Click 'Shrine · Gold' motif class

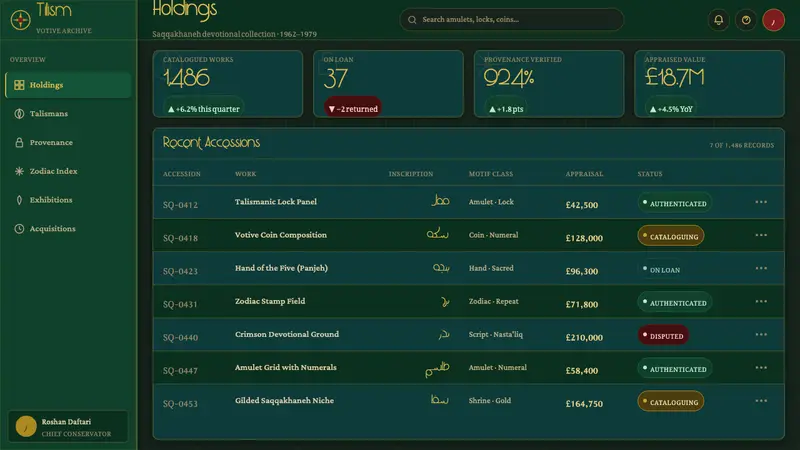coord(490,401)
